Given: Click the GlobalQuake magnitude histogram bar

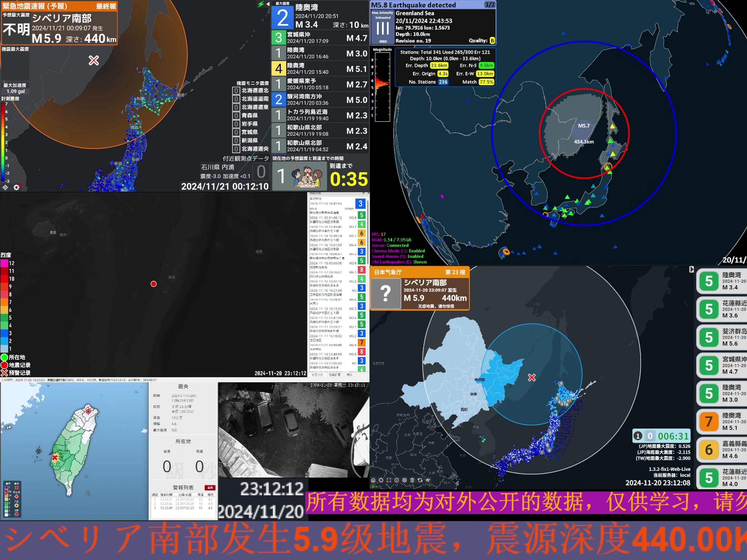Looking at the screenshot, I should [382, 87].
